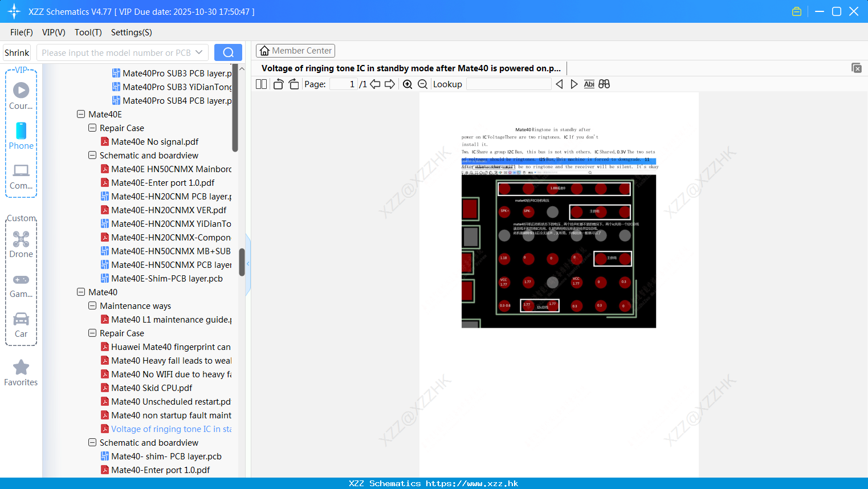Open Mate40 Unscheduled restart file
Screen dimensions: 868x489
click(166, 401)
